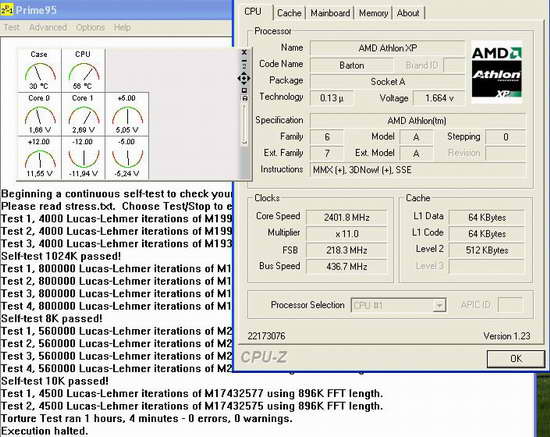
Task: Open the Processor Selection dropdown
Action: [398, 305]
